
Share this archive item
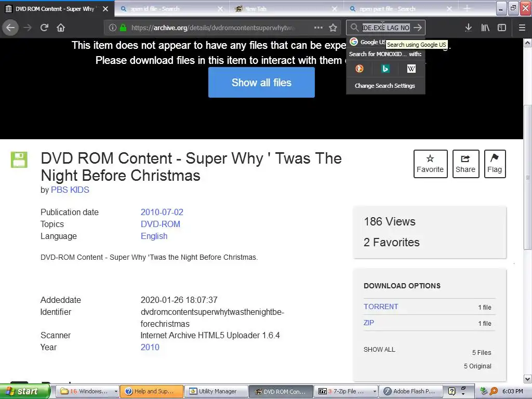pos(465,164)
